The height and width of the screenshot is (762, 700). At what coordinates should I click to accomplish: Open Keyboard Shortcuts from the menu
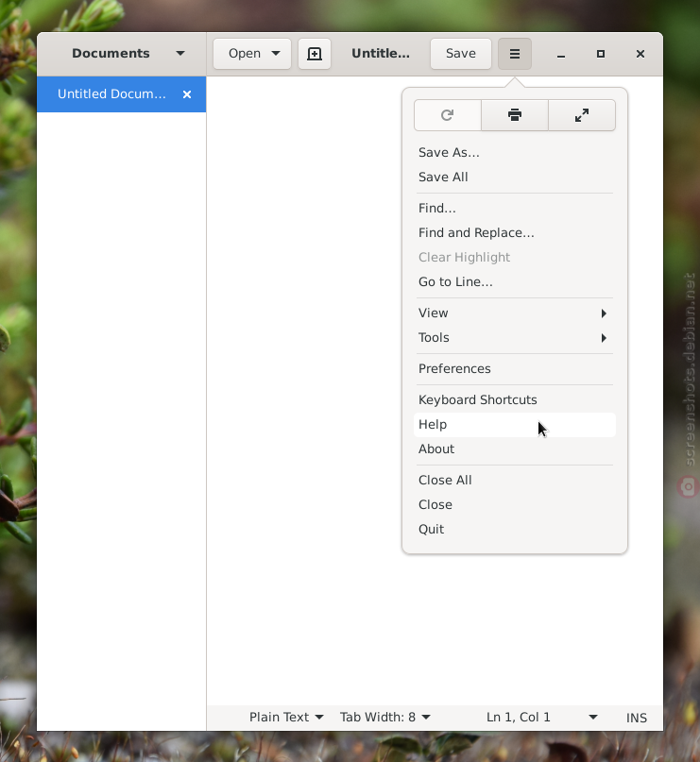coord(514,400)
